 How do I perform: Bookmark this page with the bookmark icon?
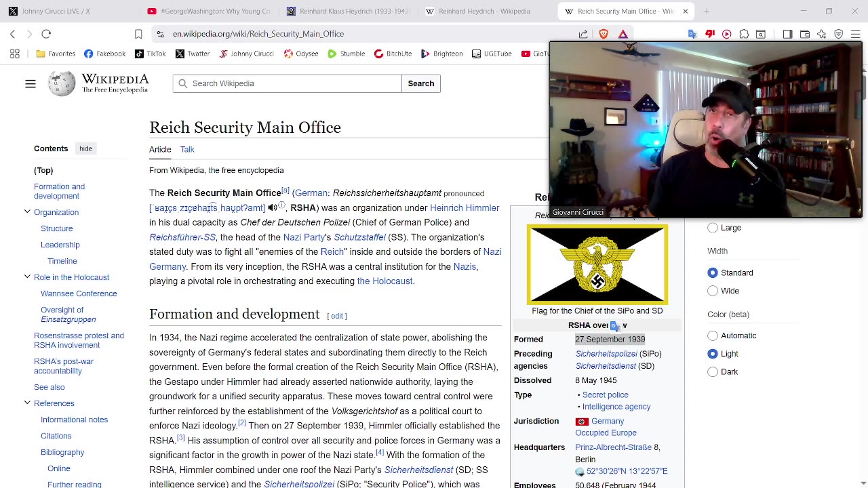click(138, 34)
